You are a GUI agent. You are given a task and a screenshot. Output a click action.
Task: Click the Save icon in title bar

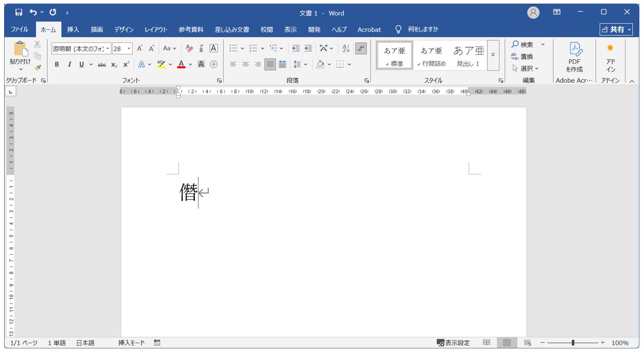(18, 12)
